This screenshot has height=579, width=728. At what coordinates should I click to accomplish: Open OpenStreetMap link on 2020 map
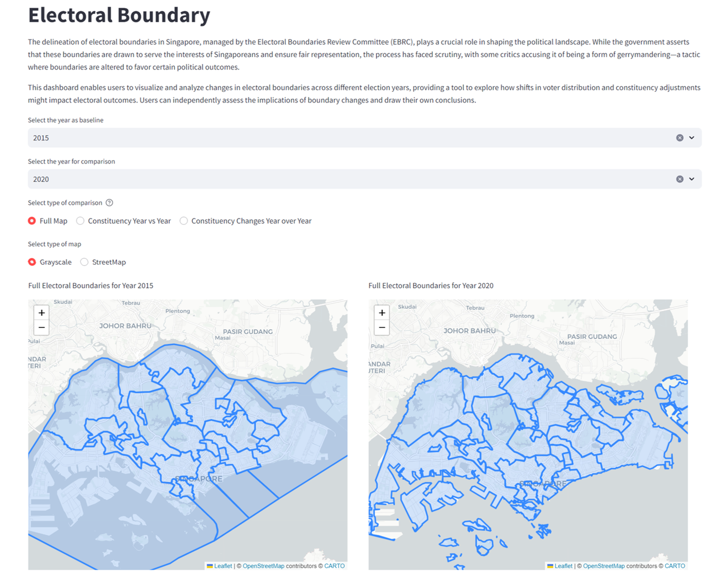603,566
